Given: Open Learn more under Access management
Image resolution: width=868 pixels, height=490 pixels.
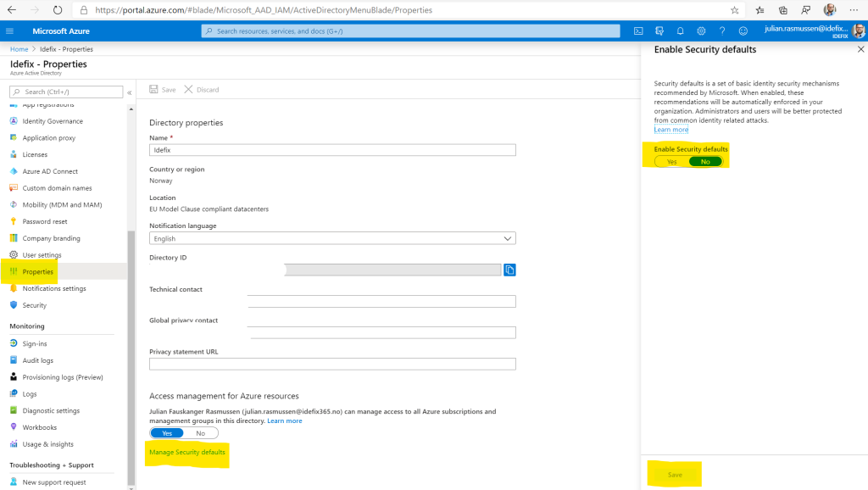Looking at the screenshot, I should pyautogui.click(x=285, y=420).
